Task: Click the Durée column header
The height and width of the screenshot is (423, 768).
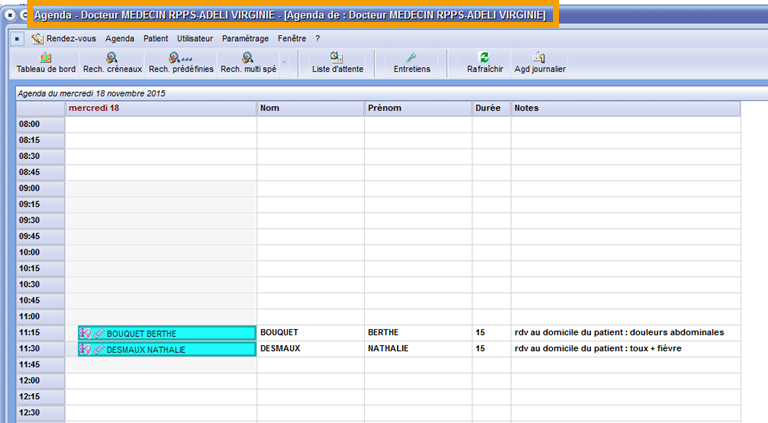Action: (x=490, y=108)
